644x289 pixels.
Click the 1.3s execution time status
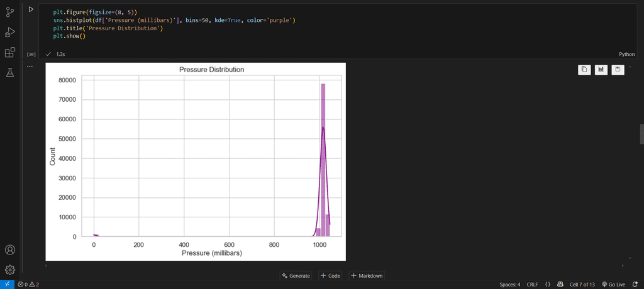[61, 54]
